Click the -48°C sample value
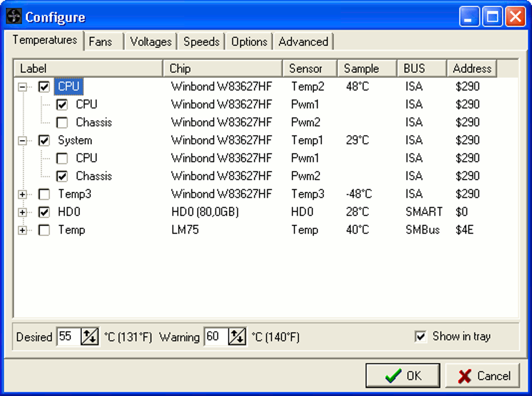 359,194
